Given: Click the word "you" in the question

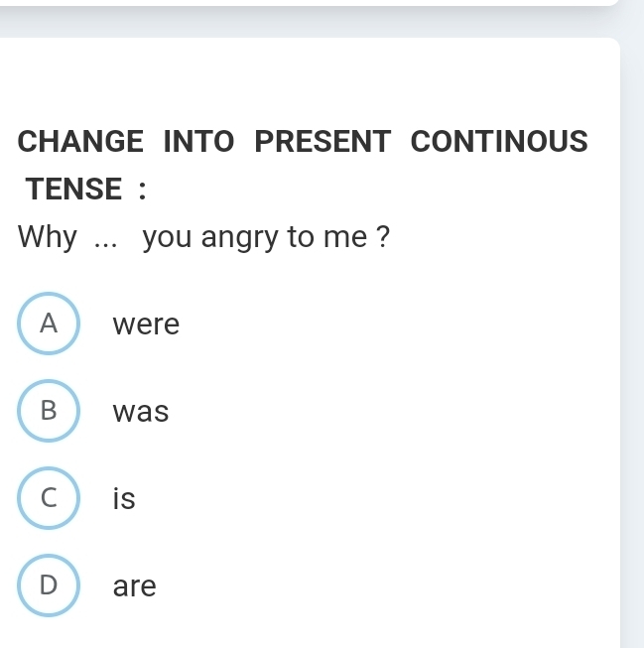Looking at the screenshot, I should coord(169,239).
